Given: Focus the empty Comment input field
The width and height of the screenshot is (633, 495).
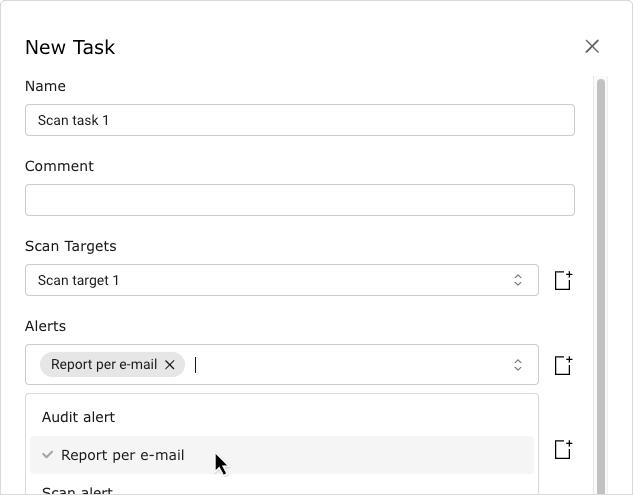Looking at the screenshot, I should click(x=299, y=200).
